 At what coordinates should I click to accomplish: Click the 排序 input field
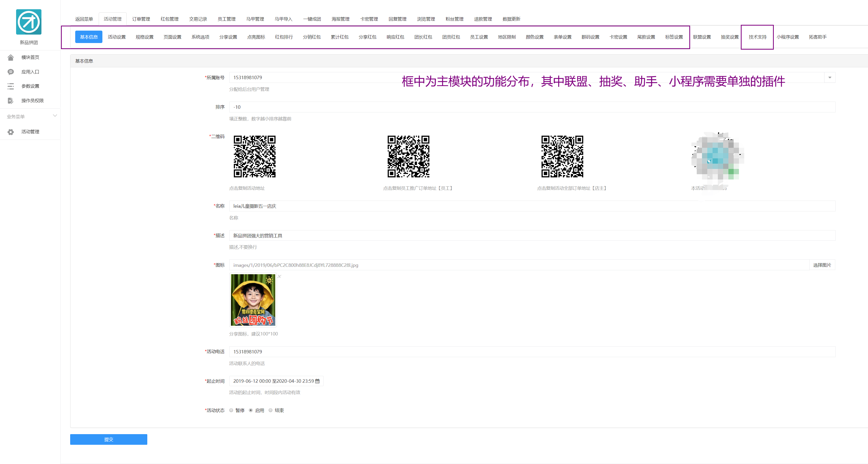[x=532, y=107]
